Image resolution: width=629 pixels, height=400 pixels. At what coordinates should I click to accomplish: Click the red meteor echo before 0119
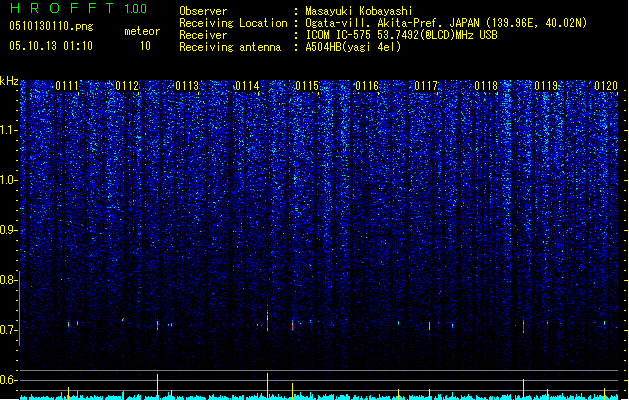523,326
